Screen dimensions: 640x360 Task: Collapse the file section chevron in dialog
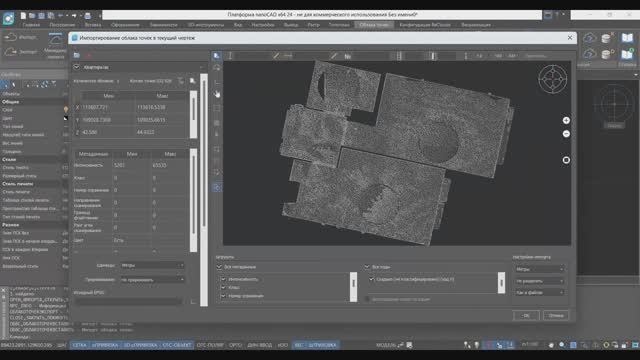click(x=77, y=67)
